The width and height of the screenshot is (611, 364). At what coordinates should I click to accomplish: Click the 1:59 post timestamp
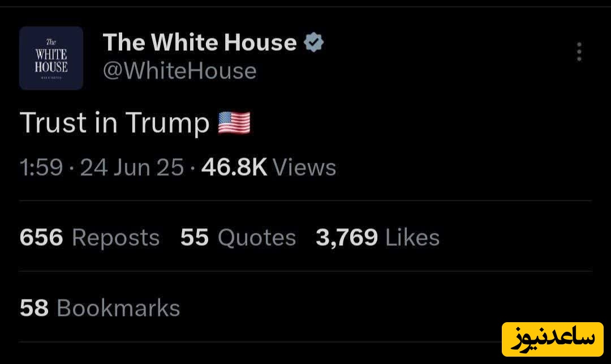[x=41, y=168]
